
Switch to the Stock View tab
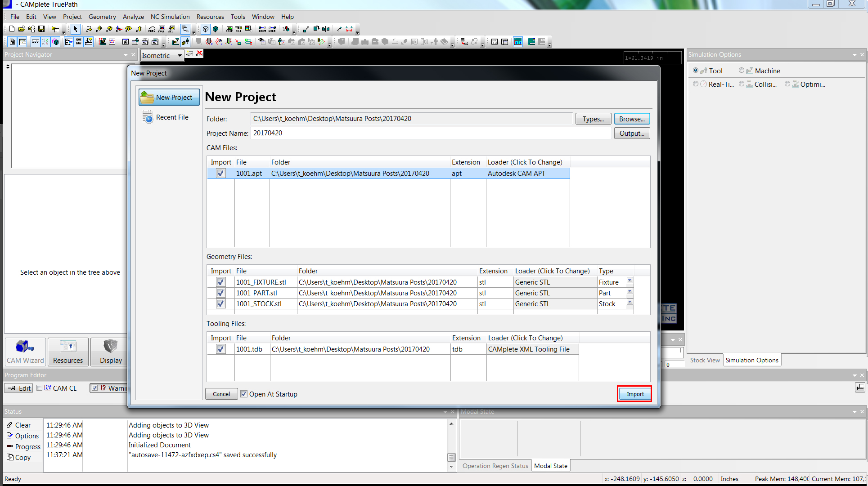pyautogui.click(x=705, y=360)
